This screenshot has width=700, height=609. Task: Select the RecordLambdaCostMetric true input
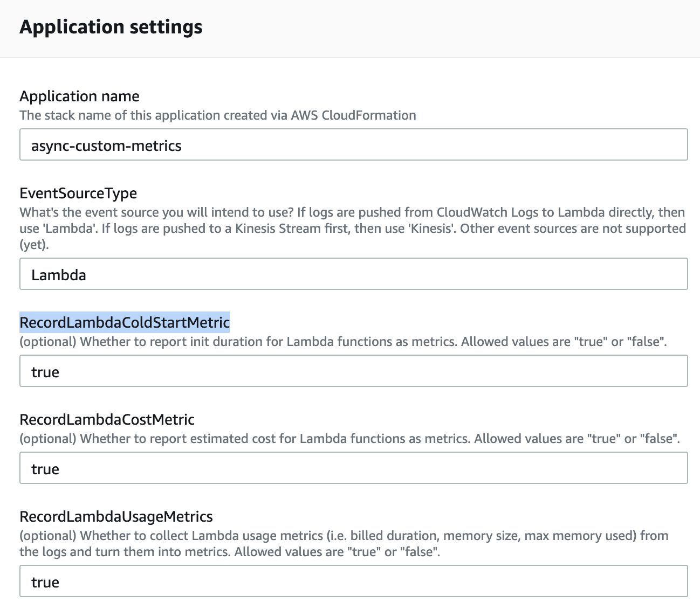353,468
